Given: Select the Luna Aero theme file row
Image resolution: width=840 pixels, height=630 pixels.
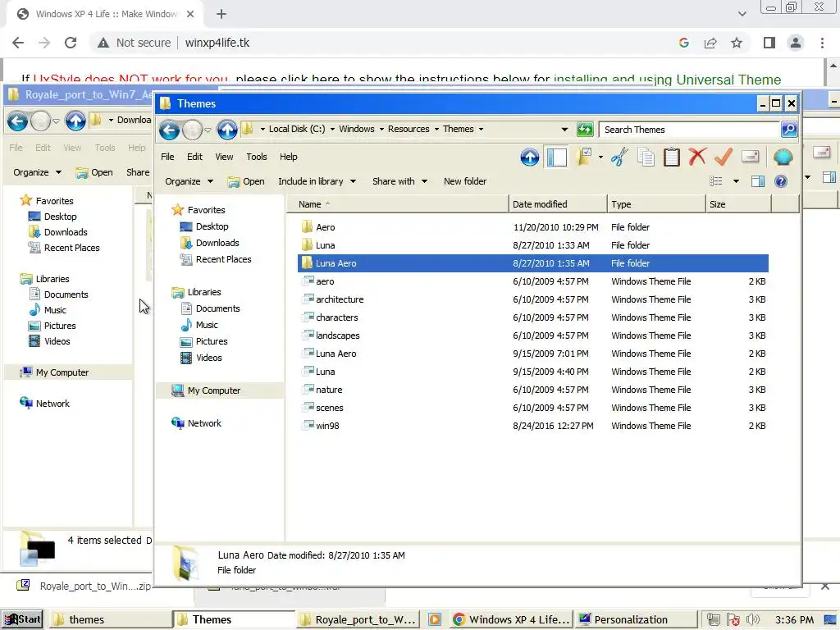Looking at the screenshot, I should [x=533, y=354].
